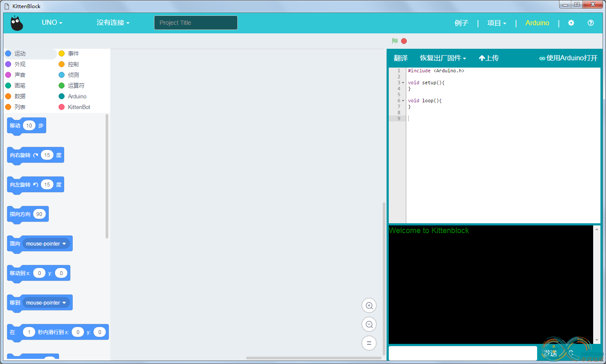
Task: Select the 列表 list category
Action: tap(30, 107)
